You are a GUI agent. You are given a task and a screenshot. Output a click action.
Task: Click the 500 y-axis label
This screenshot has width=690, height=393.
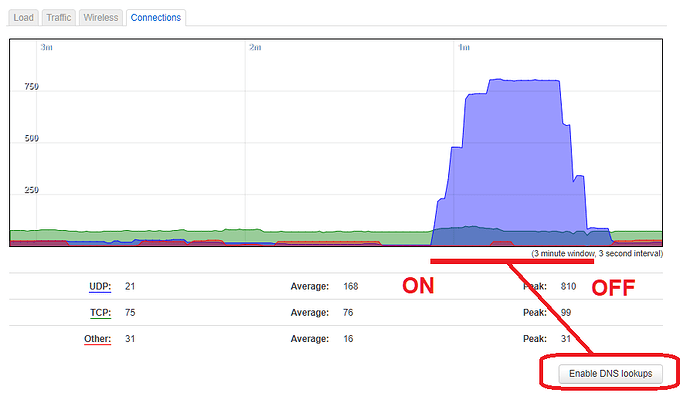[x=31, y=138]
